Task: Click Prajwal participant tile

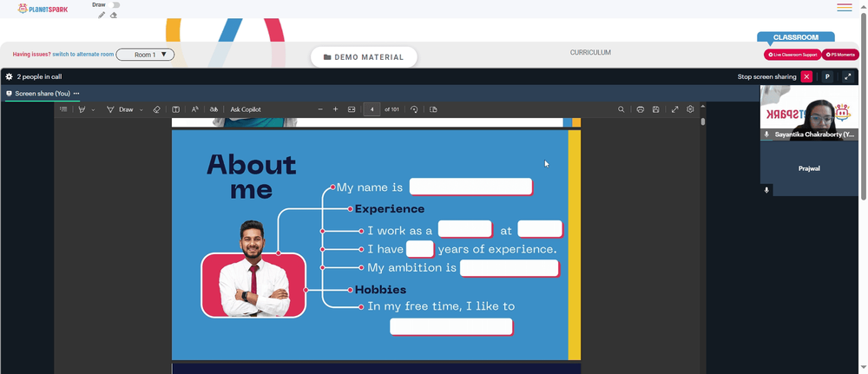Action: click(809, 168)
